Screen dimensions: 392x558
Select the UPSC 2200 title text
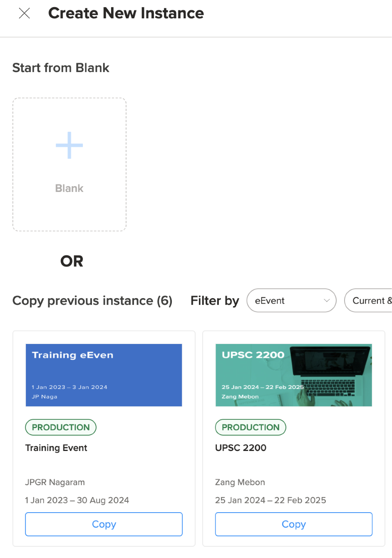(x=241, y=448)
